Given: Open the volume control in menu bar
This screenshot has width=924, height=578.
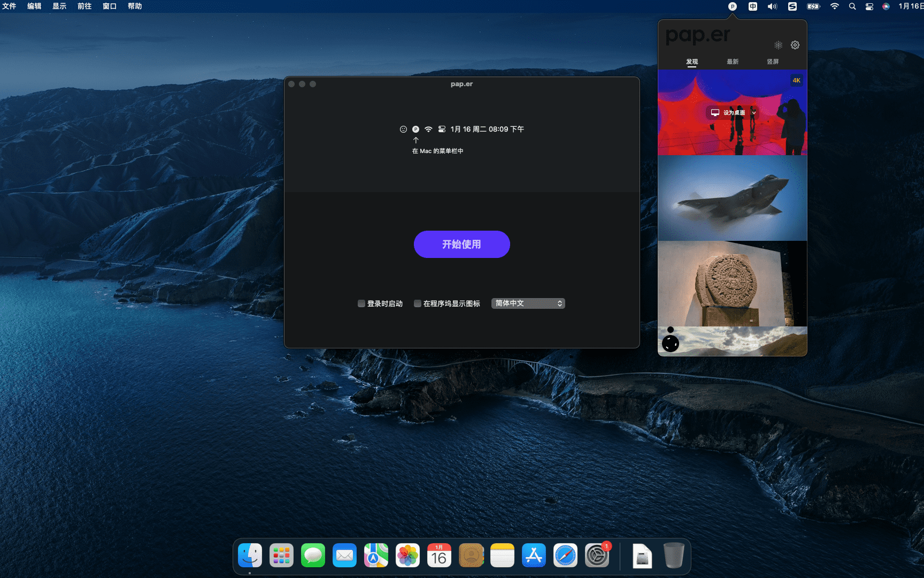Looking at the screenshot, I should point(772,6).
